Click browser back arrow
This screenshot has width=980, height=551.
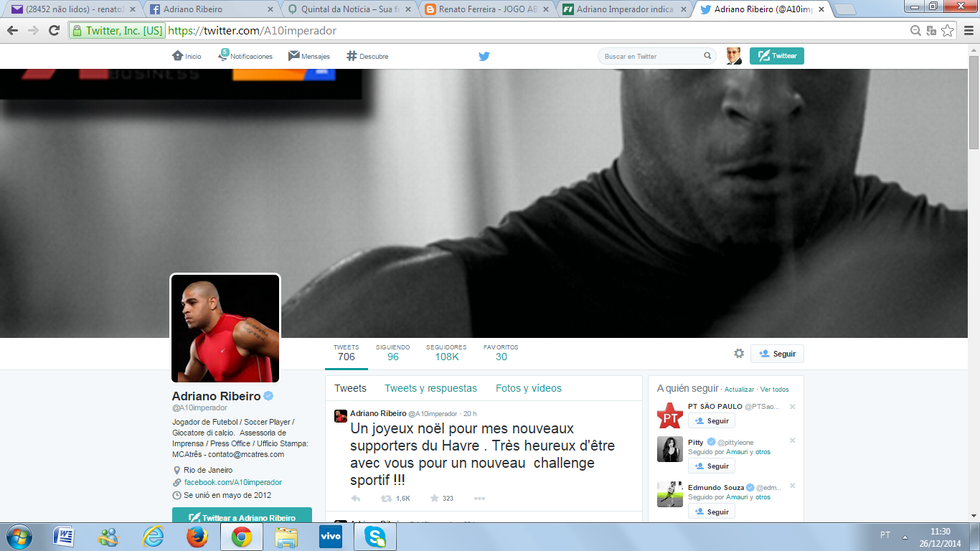click(12, 31)
